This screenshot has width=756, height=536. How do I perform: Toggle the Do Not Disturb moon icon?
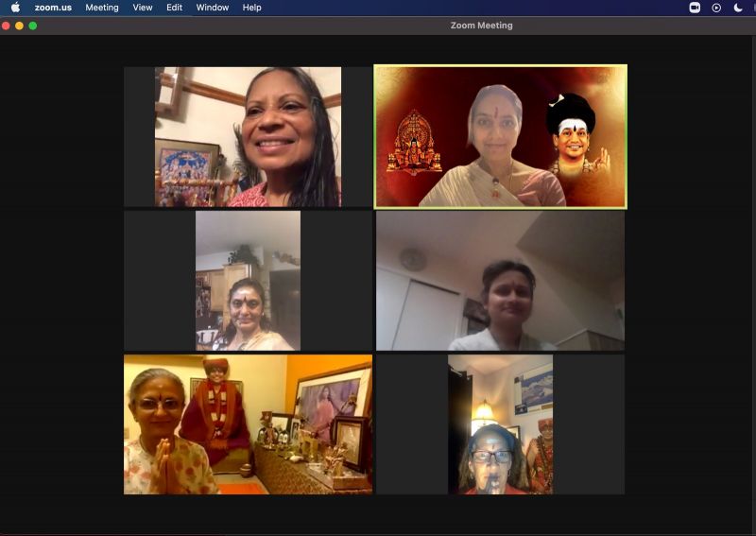point(738,8)
